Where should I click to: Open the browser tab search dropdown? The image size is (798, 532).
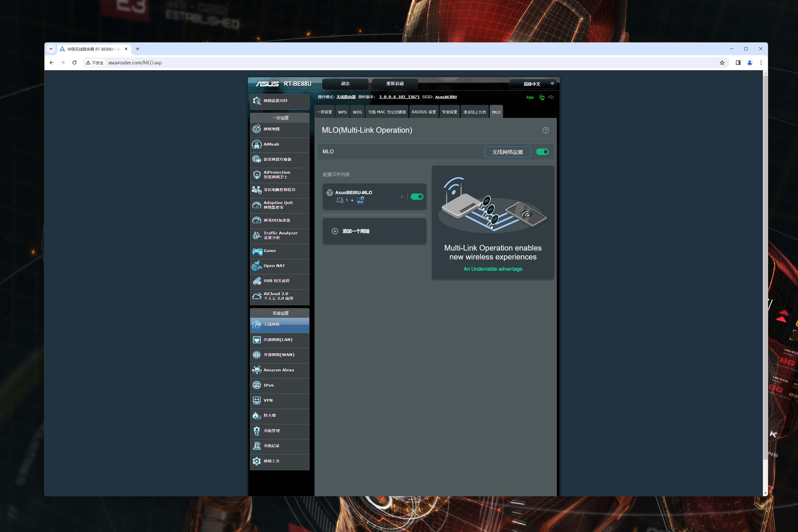pos(51,49)
